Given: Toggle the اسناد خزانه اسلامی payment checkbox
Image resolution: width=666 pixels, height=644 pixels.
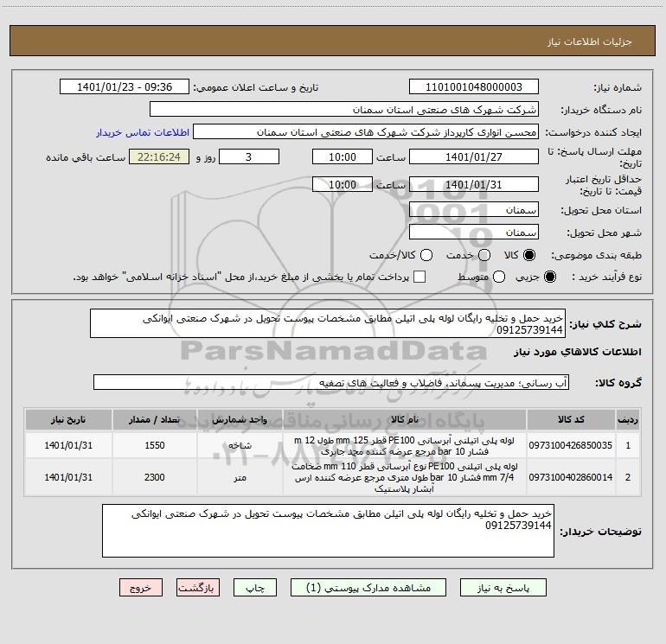Looking at the screenshot, I should (419, 277).
